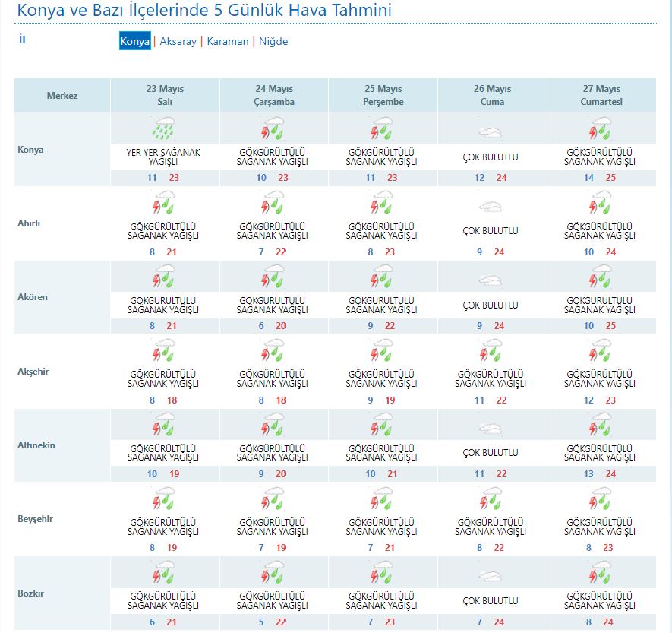This screenshot has width=672, height=633.
Task: Open the Niğde province forecast link
Action: tap(273, 42)
